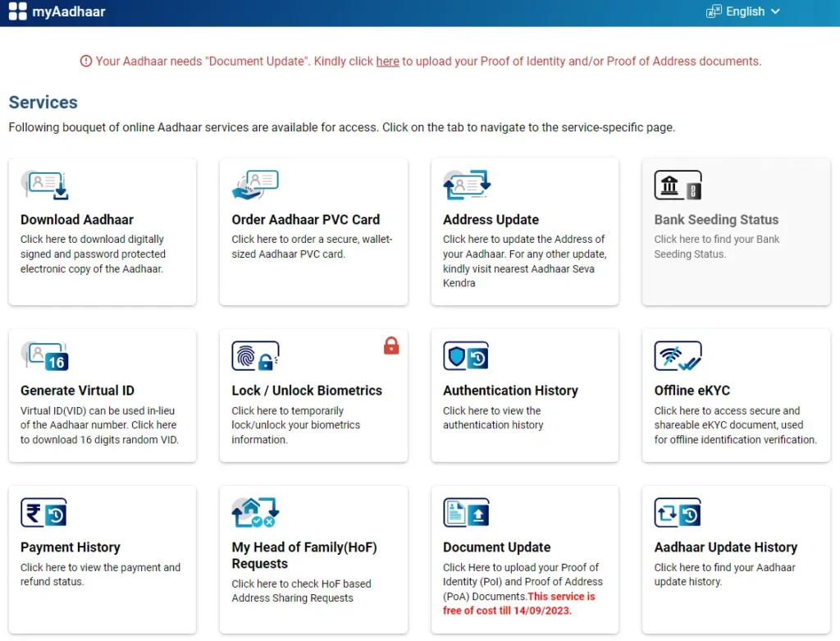Click 'Click here to update the Address' description
This screenshot has width=840, height=641.
(524, 261)
